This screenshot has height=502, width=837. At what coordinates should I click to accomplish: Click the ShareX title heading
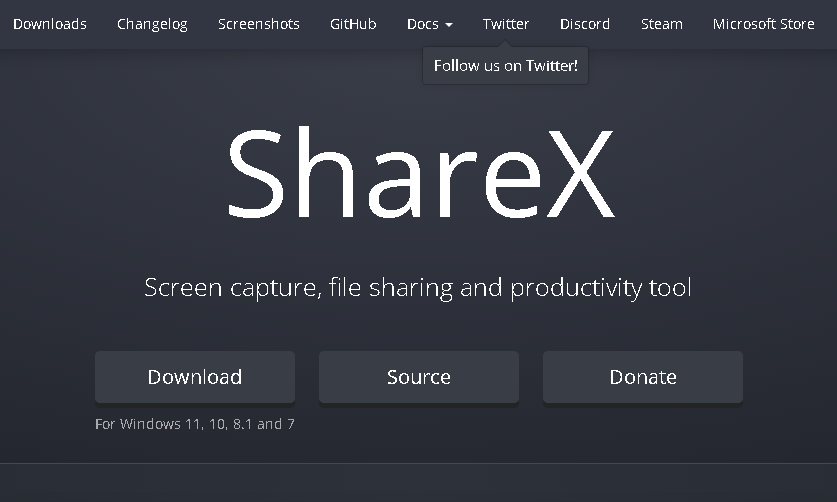pyautogui.click(x=421, y=172)
